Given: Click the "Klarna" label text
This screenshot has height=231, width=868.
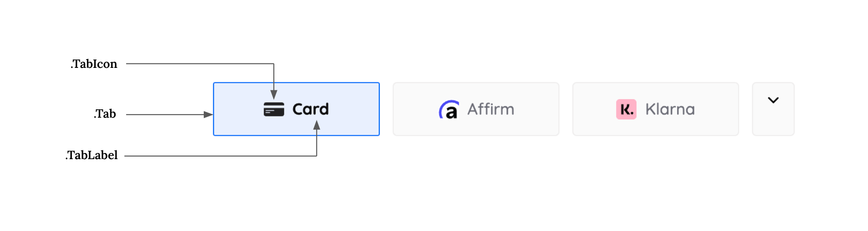Looking at the screenshot, I should pyautogui.click(x=670, y=109).
